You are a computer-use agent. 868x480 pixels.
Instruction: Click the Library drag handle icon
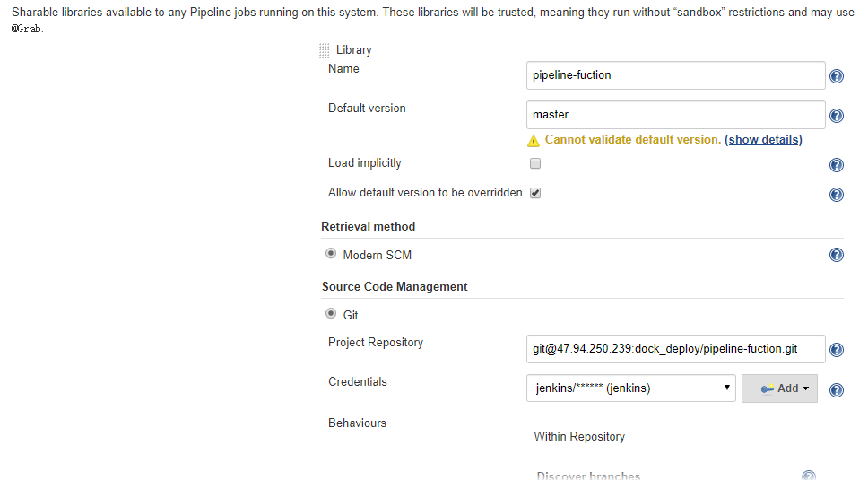[x=325, y=51]
